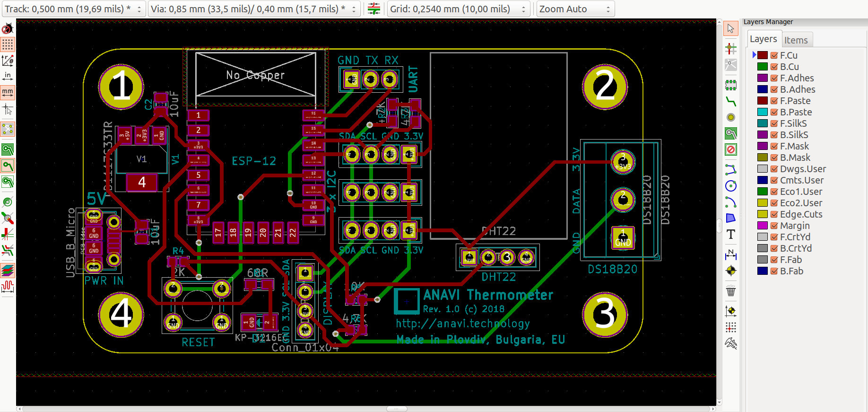Toggle grid display in left toolbar

tap(8, 44)
